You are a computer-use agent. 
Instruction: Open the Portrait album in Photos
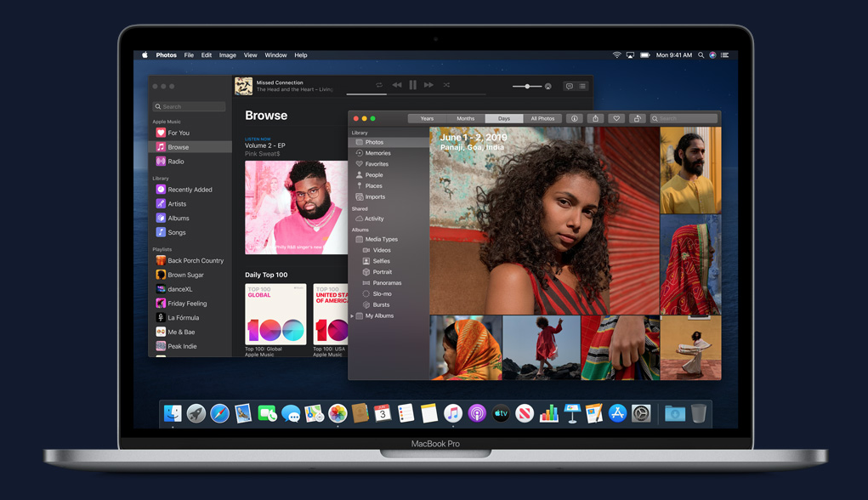(389, 272)
